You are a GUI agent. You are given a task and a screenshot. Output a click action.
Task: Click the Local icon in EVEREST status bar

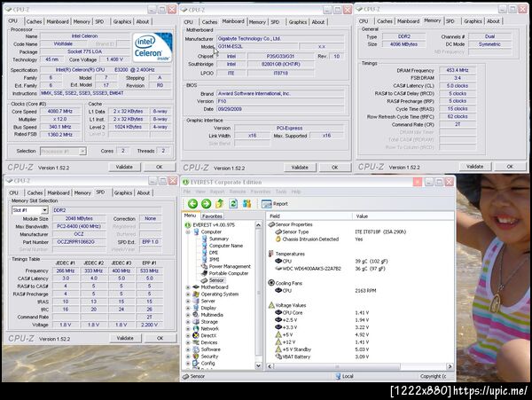(338, 376)
